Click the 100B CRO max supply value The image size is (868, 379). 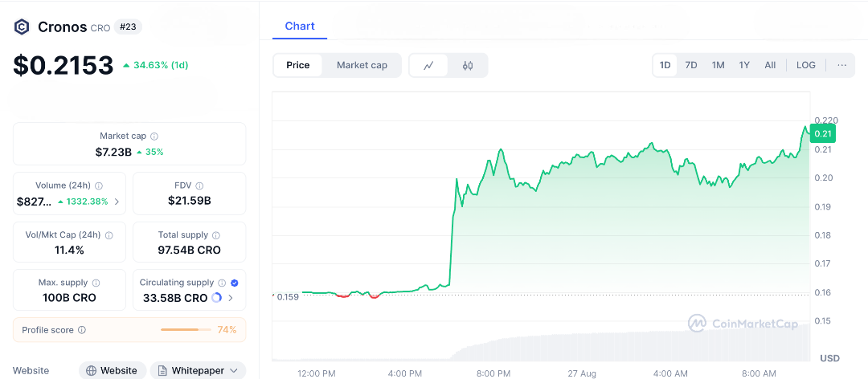coord(69,298)
